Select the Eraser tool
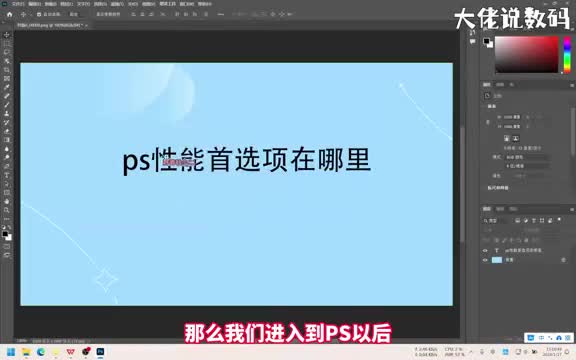576x360 pixels. click(x=7, y=132)
